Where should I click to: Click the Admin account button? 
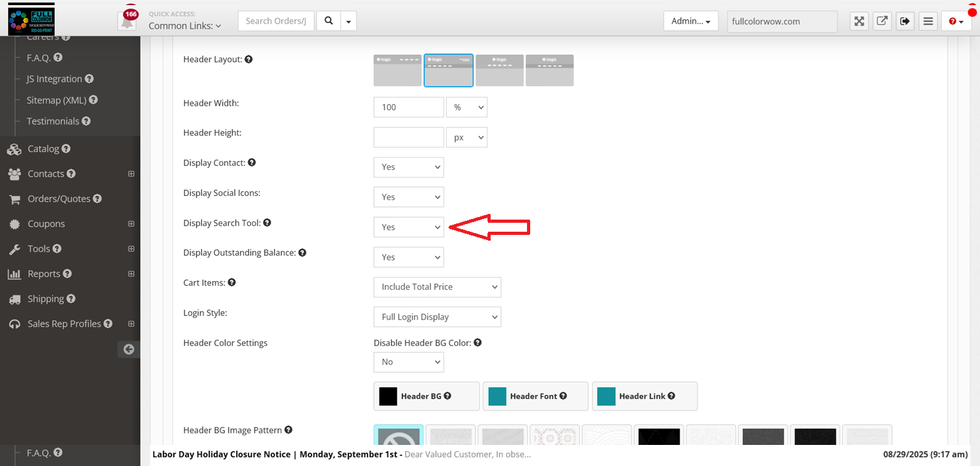pyautogui.click(x=690, y=21)
